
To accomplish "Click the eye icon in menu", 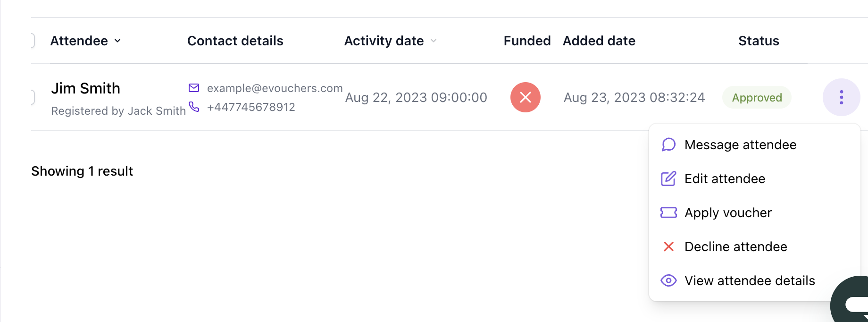I will 668,280.
